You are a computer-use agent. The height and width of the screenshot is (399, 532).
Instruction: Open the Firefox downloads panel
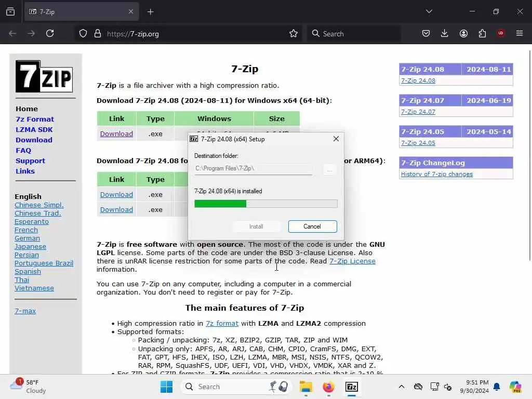point(445,33)
